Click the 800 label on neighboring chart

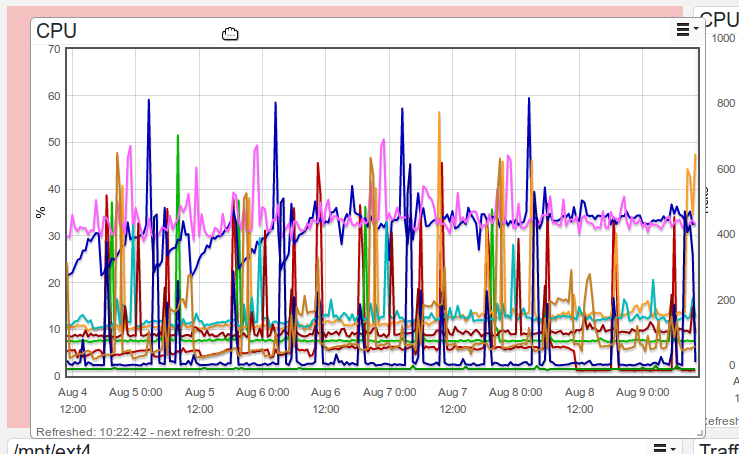726,103
